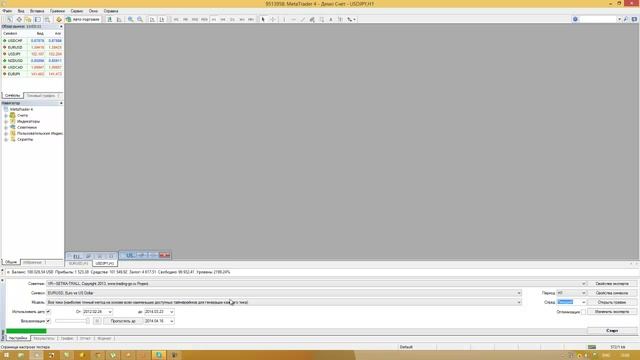Expand the Скрипты node in Navigator

[6, 140]
